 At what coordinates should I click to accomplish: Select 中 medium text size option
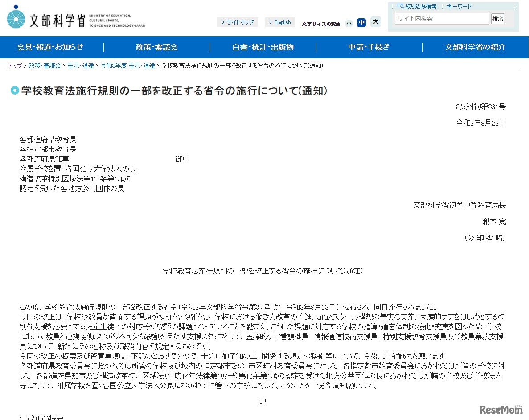pos(361,22)
